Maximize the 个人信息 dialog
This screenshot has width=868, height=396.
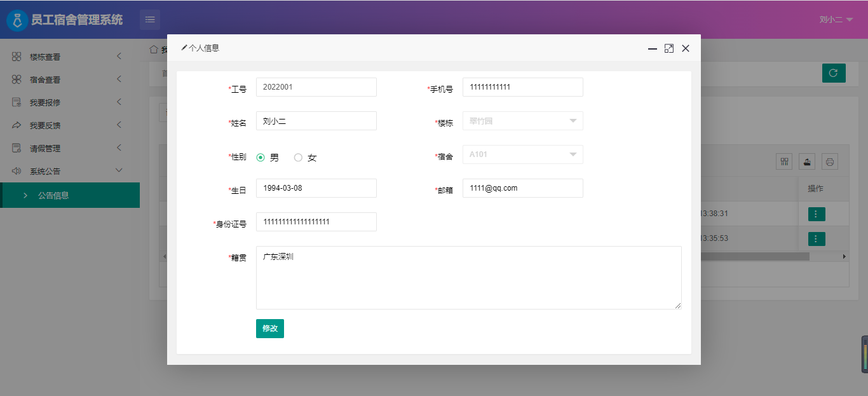coord(669,48)
